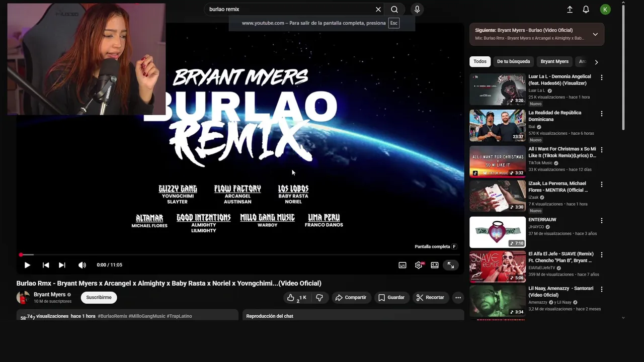The image size is (644, 362).
Task: Click the Arc... filter chip
Action: point(582,61)
